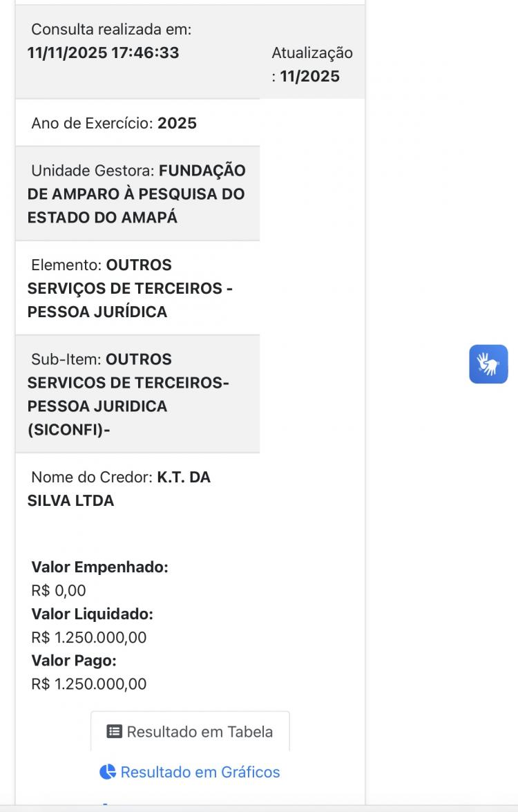Viewport: 518px width, 812px height.
Task: Click the table icon beside Resultado em Tabela
Action: click(x=115, y=732)
